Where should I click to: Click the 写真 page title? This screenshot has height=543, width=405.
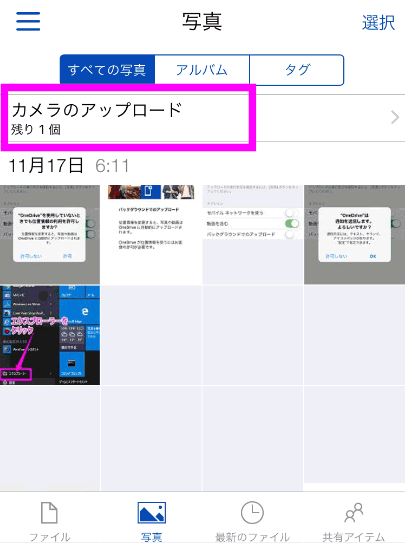pos(202,21)
